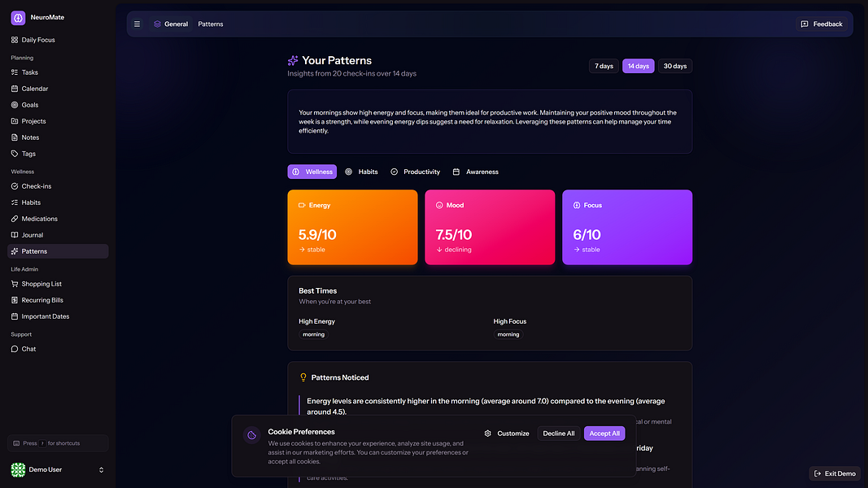Click the Notes document icon

[15, 137]
